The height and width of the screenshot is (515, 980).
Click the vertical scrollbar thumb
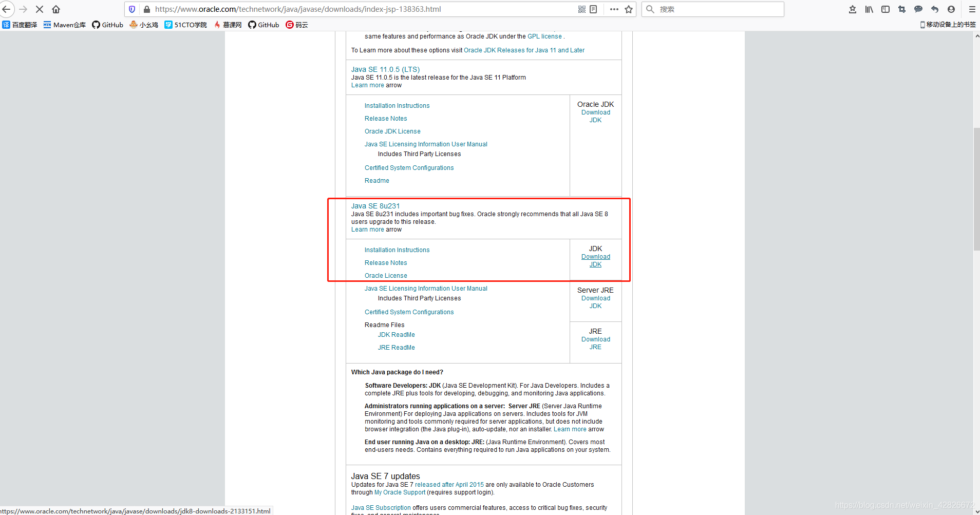[976, 189]
